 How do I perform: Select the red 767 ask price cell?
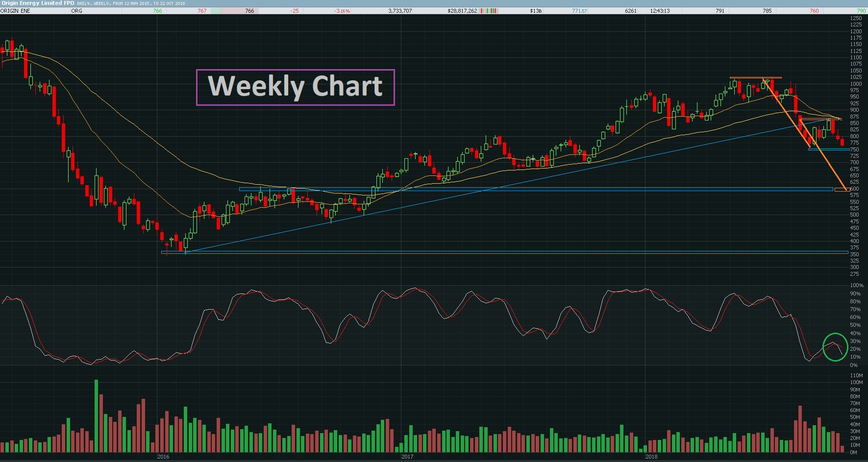tap(202, 11)
